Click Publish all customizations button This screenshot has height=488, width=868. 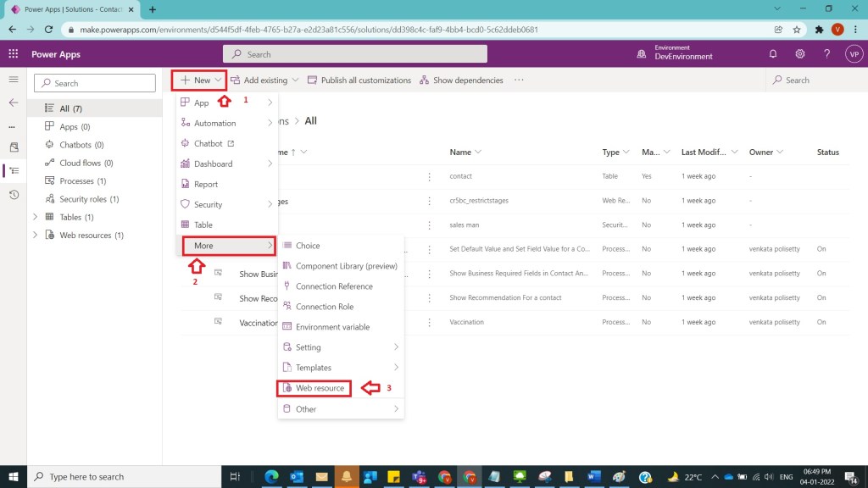359,80
